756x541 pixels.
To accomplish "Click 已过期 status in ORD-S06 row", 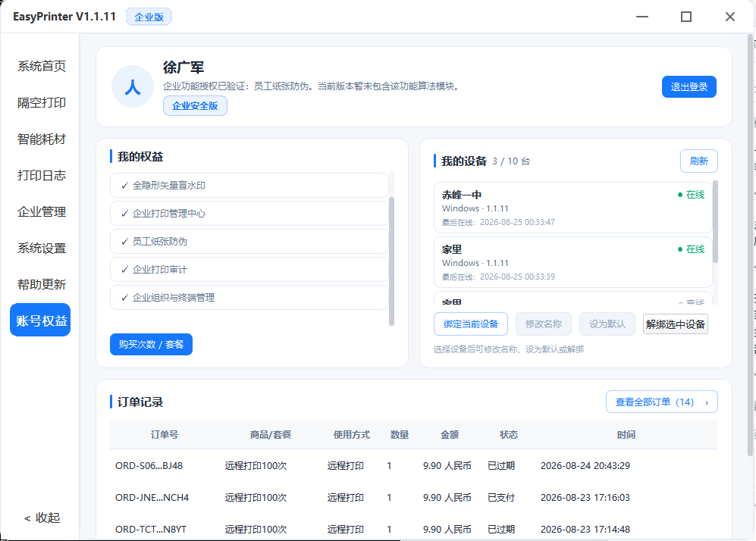I will click(x=501, y=466).
